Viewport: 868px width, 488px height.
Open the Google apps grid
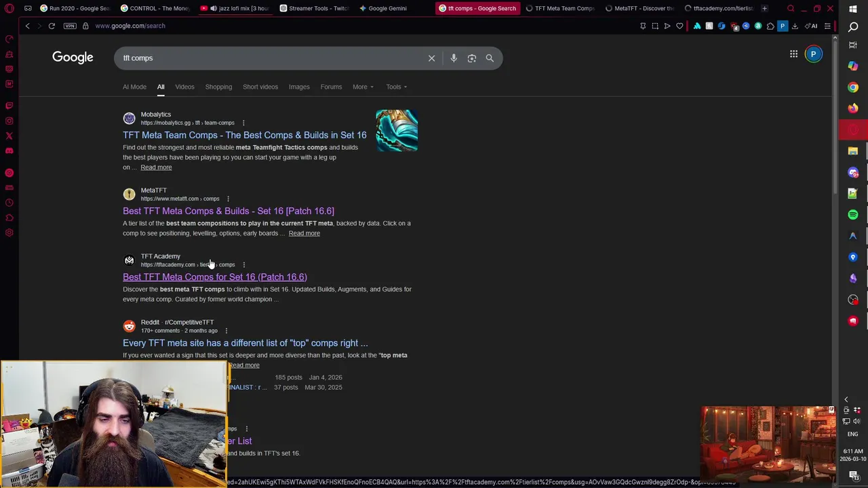tap(793, 54)
